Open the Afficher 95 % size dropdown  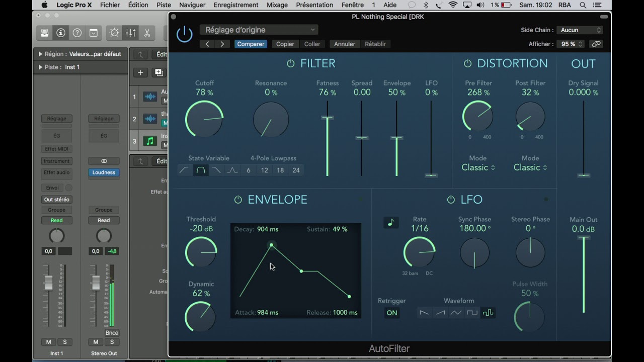click(x=571, y=44)
